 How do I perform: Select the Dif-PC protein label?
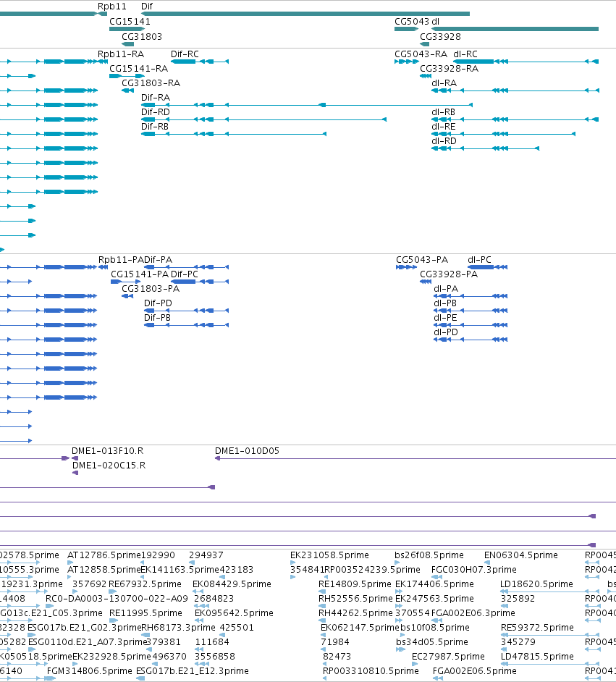pos(185,274)
